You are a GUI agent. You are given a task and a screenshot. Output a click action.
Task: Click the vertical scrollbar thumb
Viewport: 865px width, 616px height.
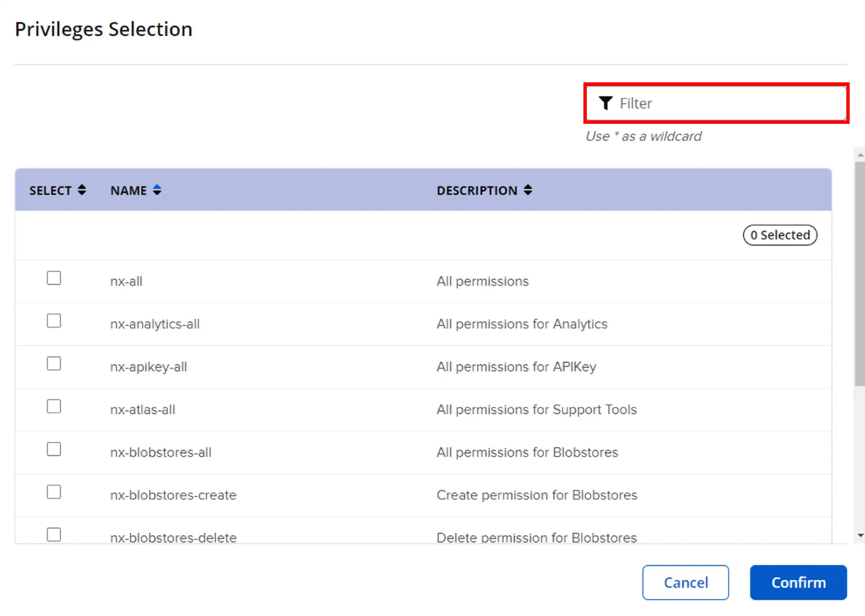pyautogui.click(x=860, y=274)
